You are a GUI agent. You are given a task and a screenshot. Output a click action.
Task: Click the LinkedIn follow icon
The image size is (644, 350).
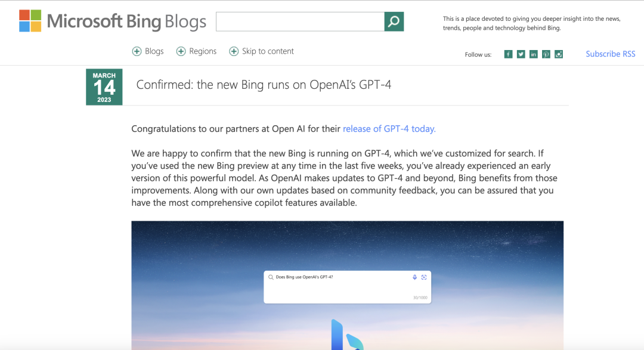click(533, 54)
